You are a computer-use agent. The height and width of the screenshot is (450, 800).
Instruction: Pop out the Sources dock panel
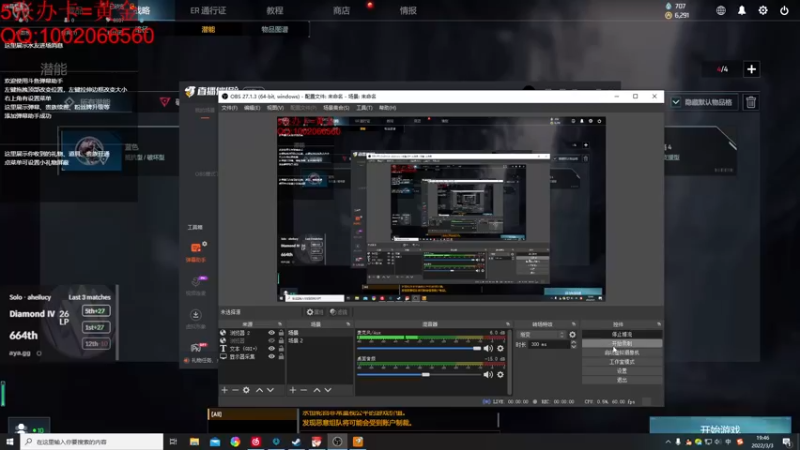coord(280,324)
